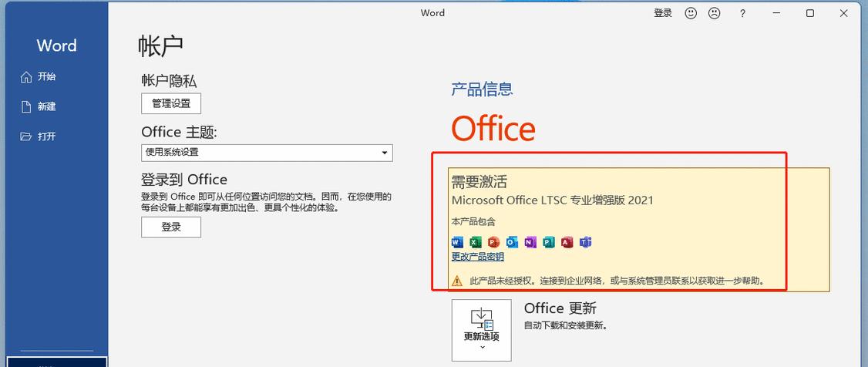
Task: Select 打开 in the sidebar
Action: pyautogui.click(x=39, y=136)
